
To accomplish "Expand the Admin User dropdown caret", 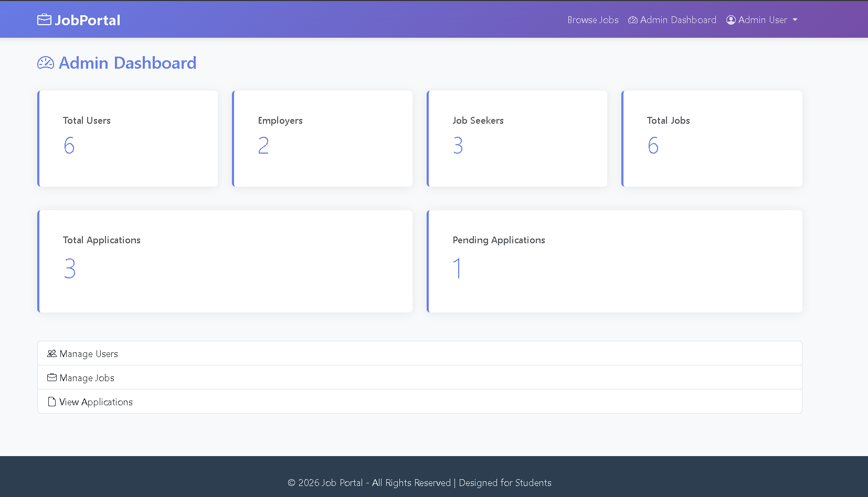I will [795, 20].
